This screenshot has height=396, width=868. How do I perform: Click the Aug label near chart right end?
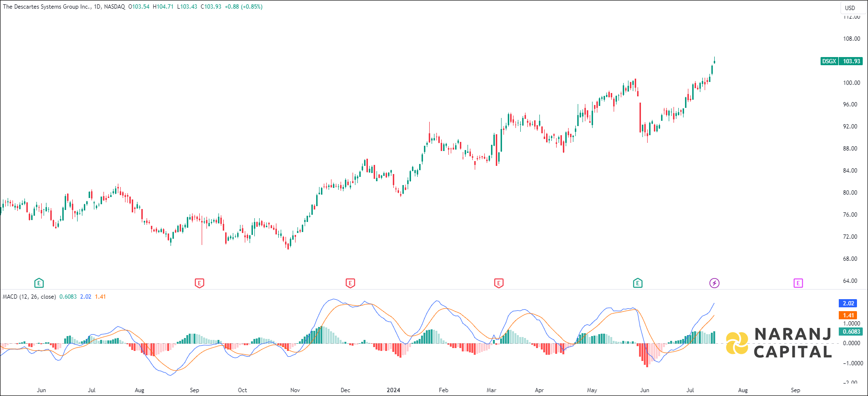pos(743,390)
